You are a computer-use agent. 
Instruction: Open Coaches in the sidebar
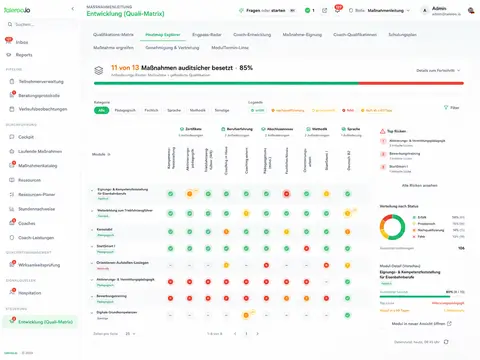pos(26,223)
